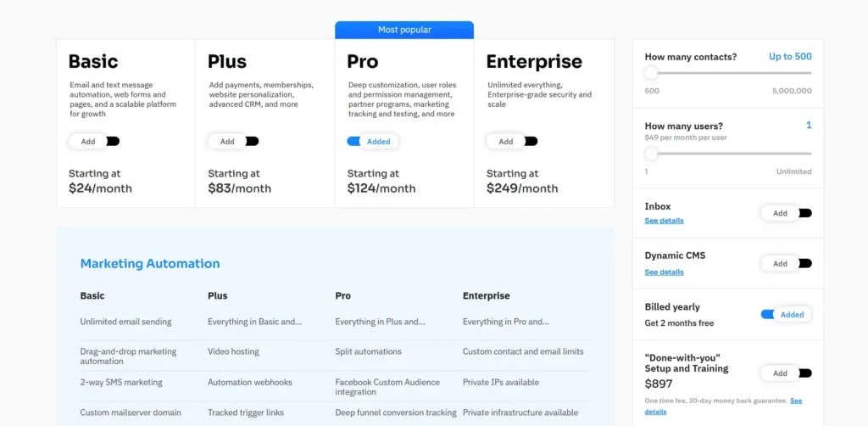The height and width of the screenshot is (426, 868).
Task: Turn off the Pro plan Added switch
Action: (373, 141)
